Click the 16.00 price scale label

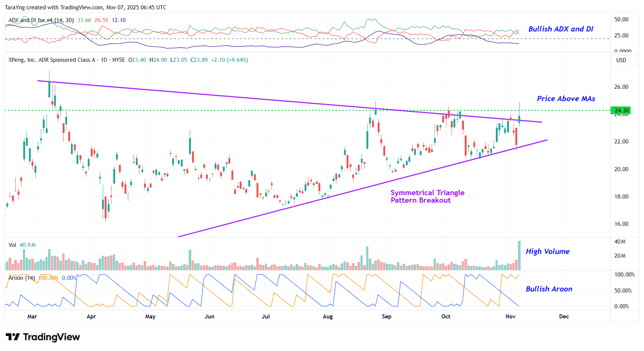(621, 224)
